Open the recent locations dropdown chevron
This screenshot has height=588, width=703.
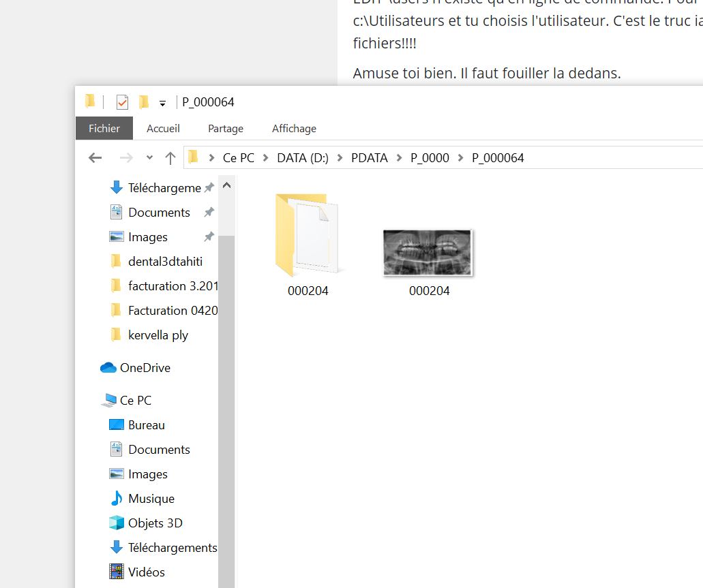[149, 158]
